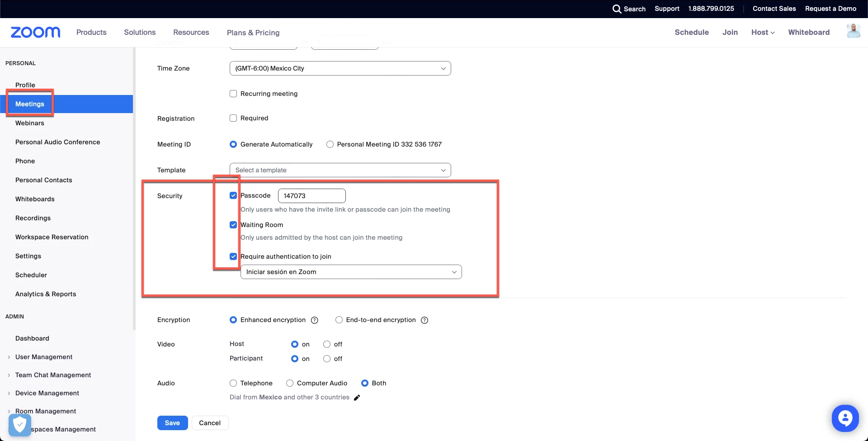
Task: Set Participant video to on
Action: tap(295, 359)
